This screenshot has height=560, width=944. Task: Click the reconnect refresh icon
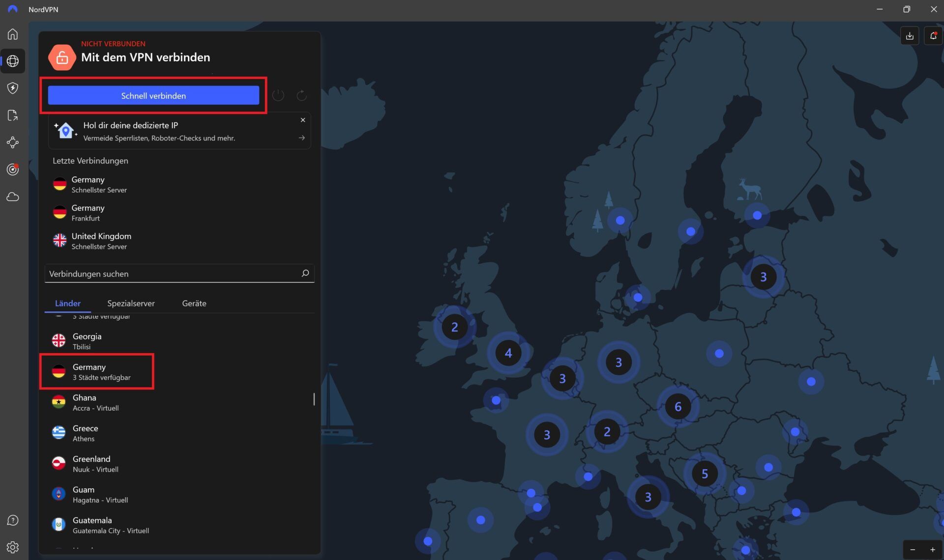(302, 95)
